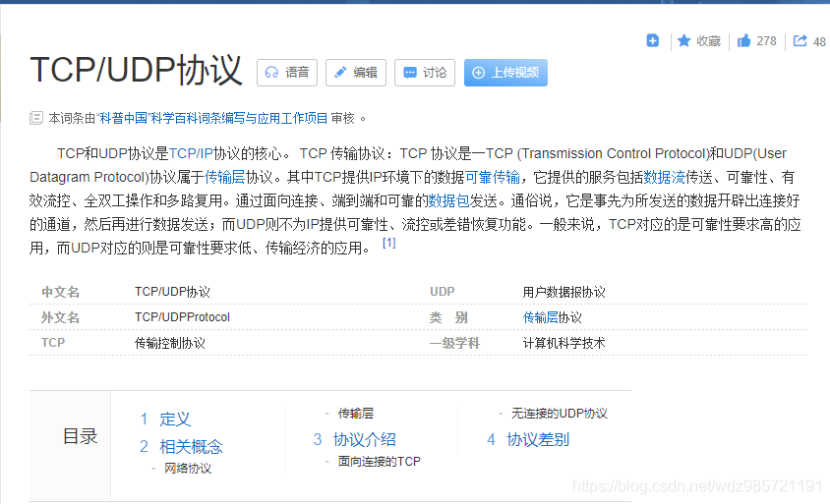Jump to 传输层 subsection in the 目录
Screen dimensions: 830x504
[x=356, y=414]
